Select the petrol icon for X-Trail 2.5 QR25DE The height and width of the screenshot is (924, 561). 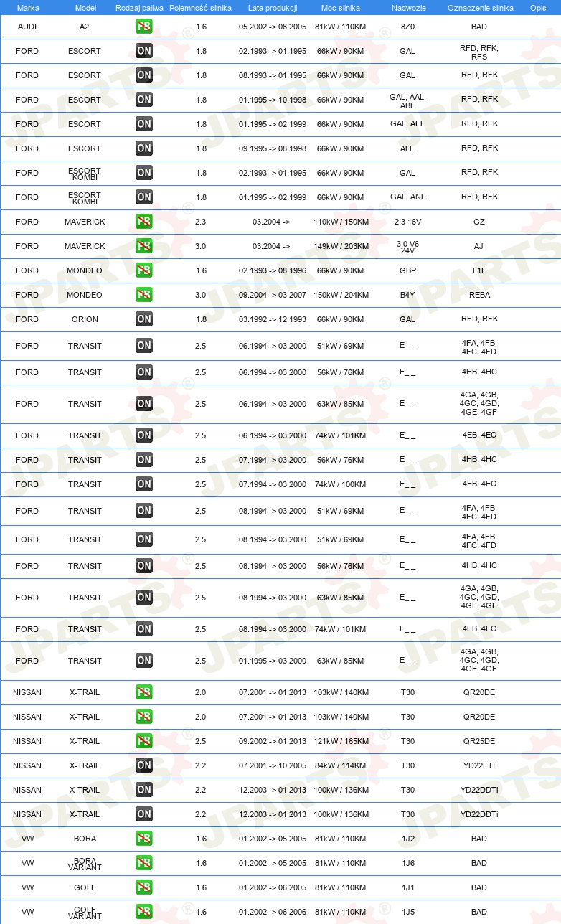click(144, 741)
